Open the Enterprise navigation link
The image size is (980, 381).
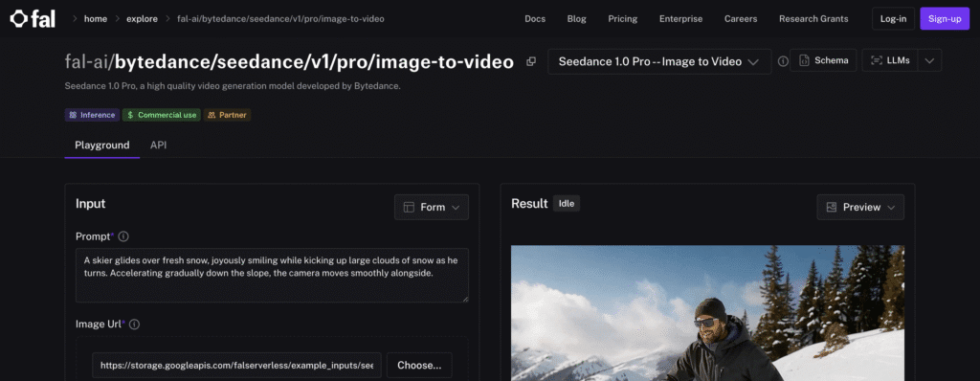(680, 19)
